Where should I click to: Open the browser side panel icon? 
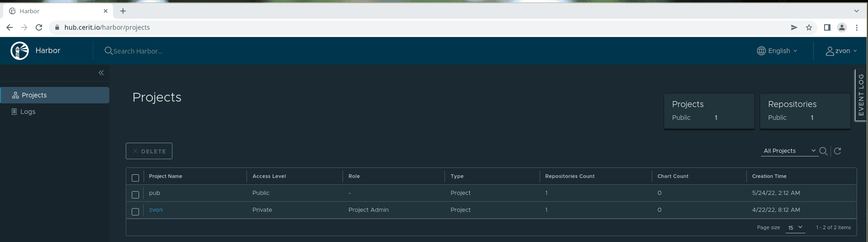point(827,27)
